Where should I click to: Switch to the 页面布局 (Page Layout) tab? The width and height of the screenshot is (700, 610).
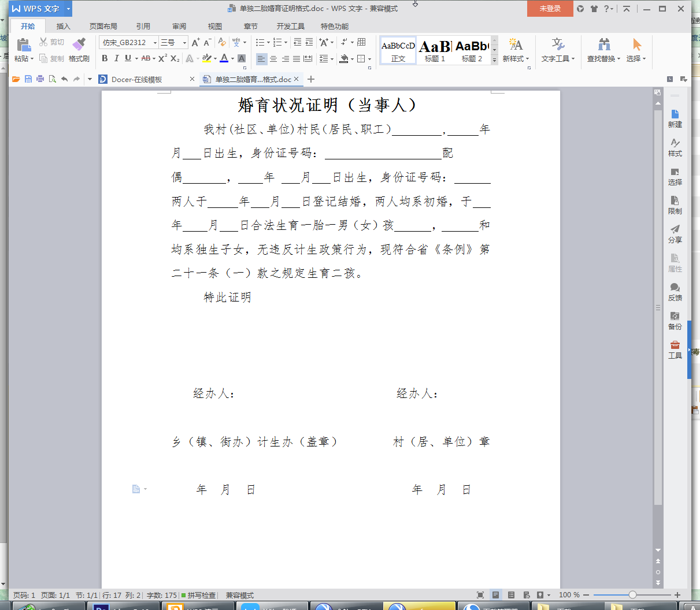[103, 26]
